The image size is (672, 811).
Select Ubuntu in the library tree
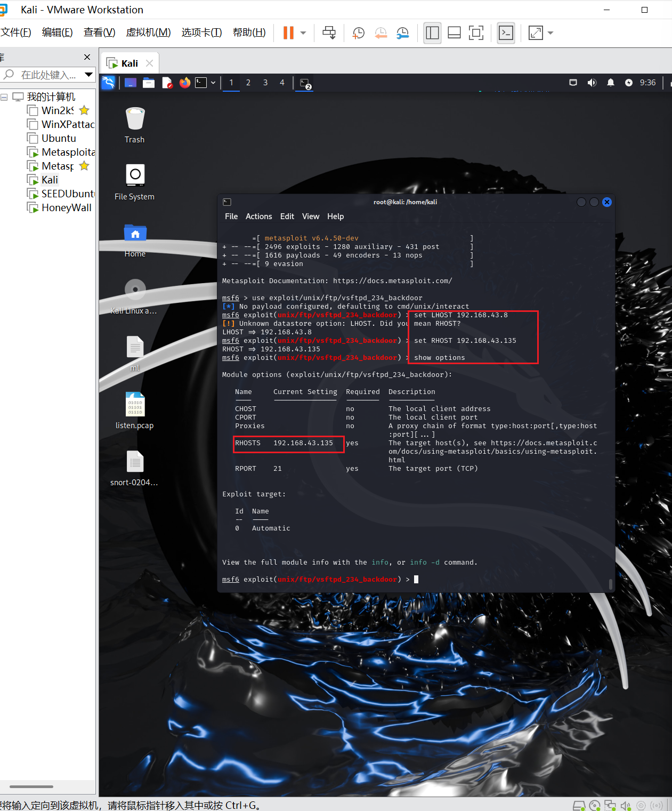coord(51,138)
